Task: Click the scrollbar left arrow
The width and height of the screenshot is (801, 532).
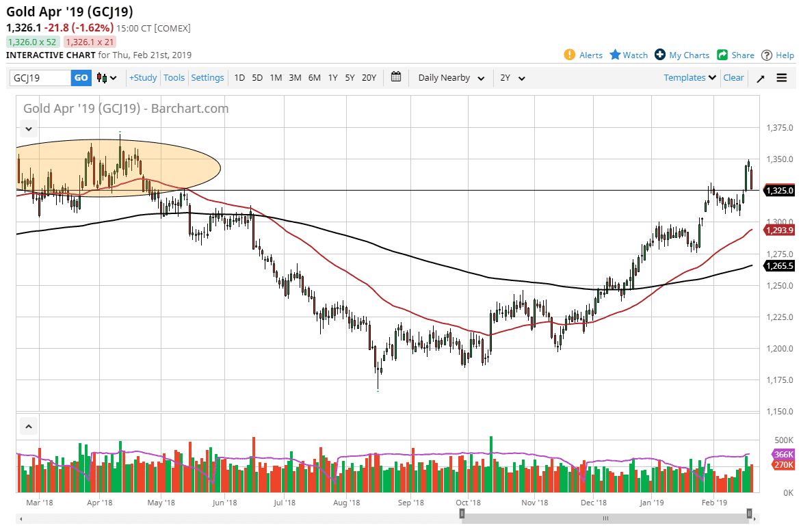Action: point(21,519)
